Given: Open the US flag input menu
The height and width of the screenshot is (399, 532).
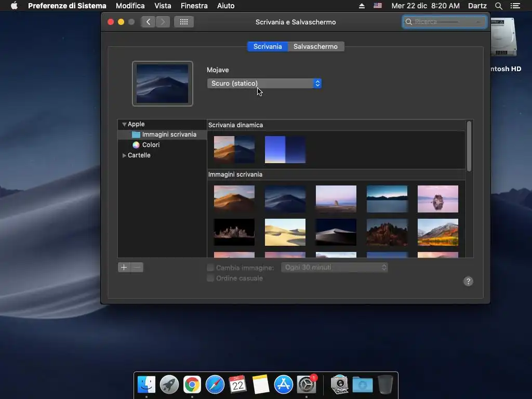Looking at the screenshot, I should point(378,6).
